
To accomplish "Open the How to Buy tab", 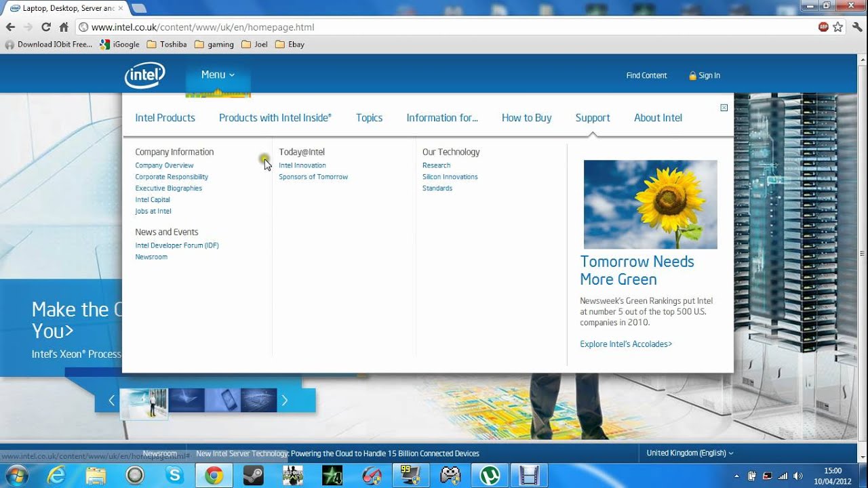I will (x=526, y=118).
